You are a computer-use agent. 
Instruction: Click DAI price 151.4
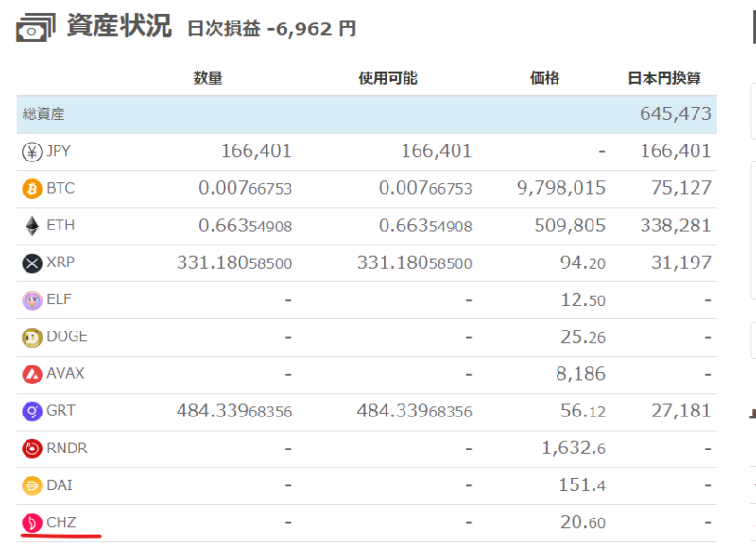click(x=582, y=484)
